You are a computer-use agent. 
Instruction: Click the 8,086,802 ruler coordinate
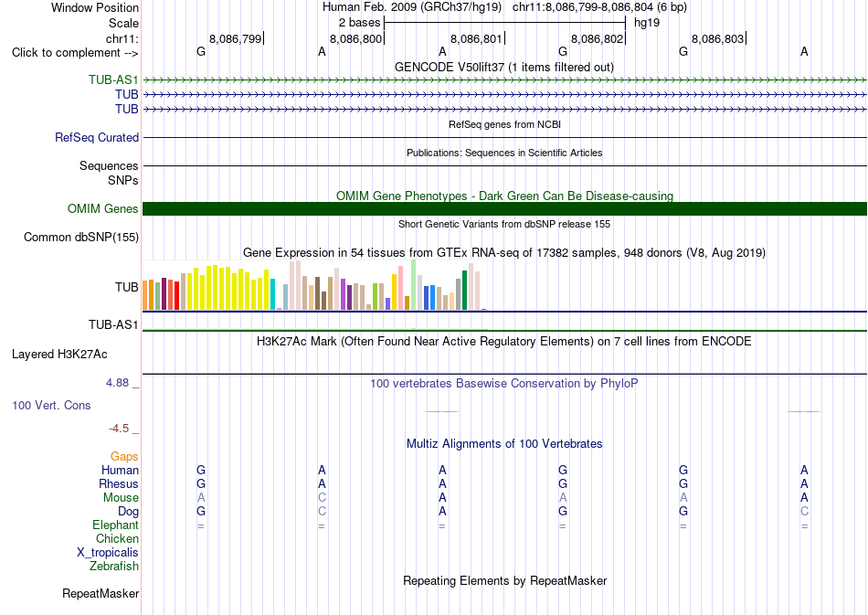(x=598, y=38)
